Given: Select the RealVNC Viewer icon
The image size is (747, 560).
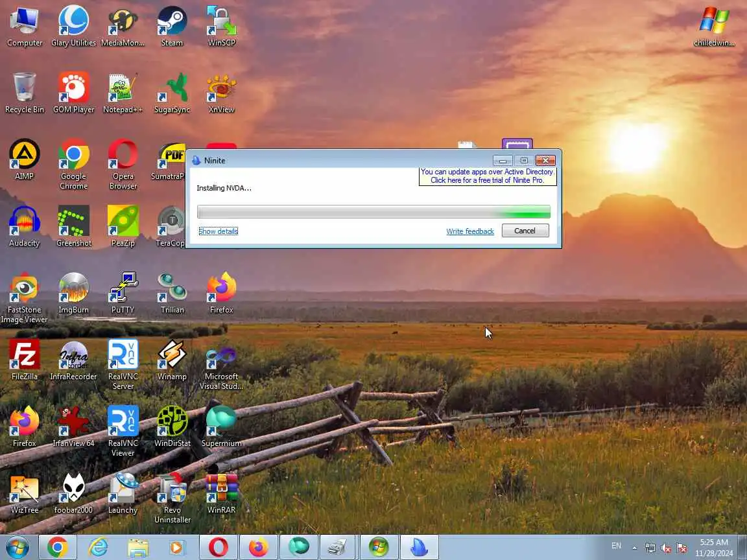Looking at the screenshot, I should pyautogui.click(x=123, y=431).
